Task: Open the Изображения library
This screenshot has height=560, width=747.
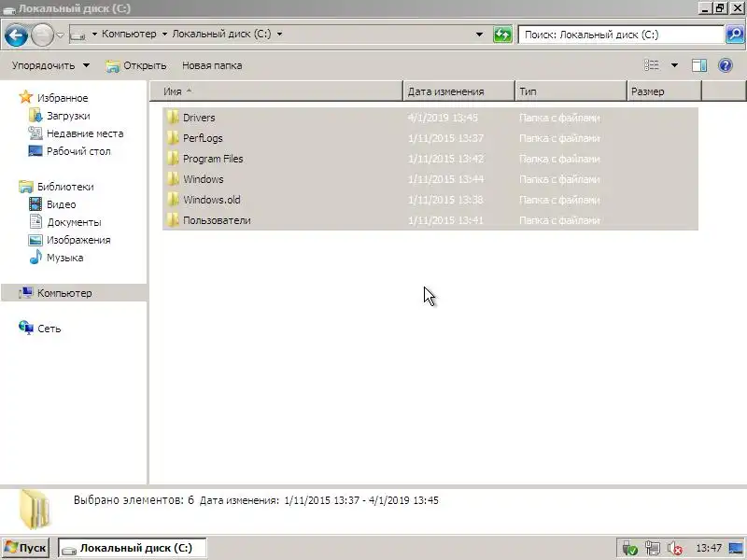Action: pyautogui.click(x=78, y=240)
